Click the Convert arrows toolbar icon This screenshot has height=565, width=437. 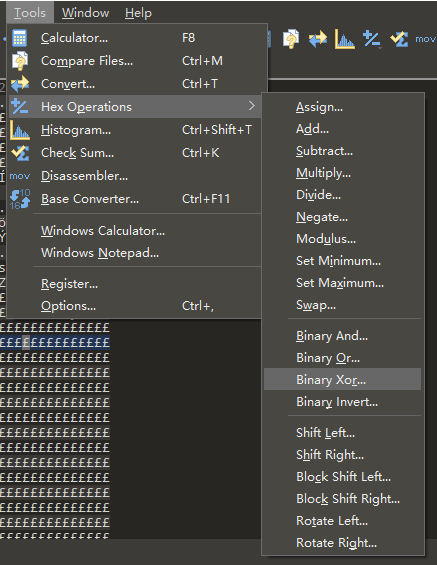pyautogui.click(x=318, y=39)
